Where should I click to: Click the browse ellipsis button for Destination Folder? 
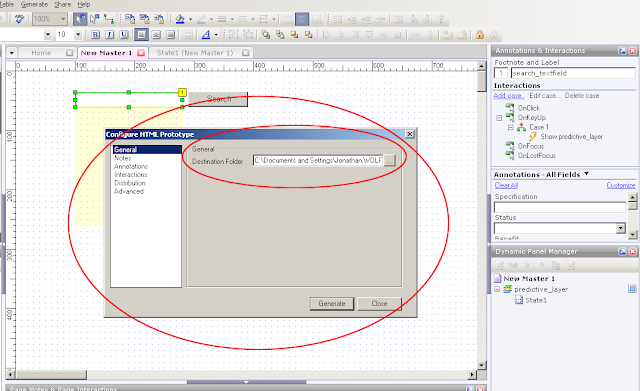point(389,160)
